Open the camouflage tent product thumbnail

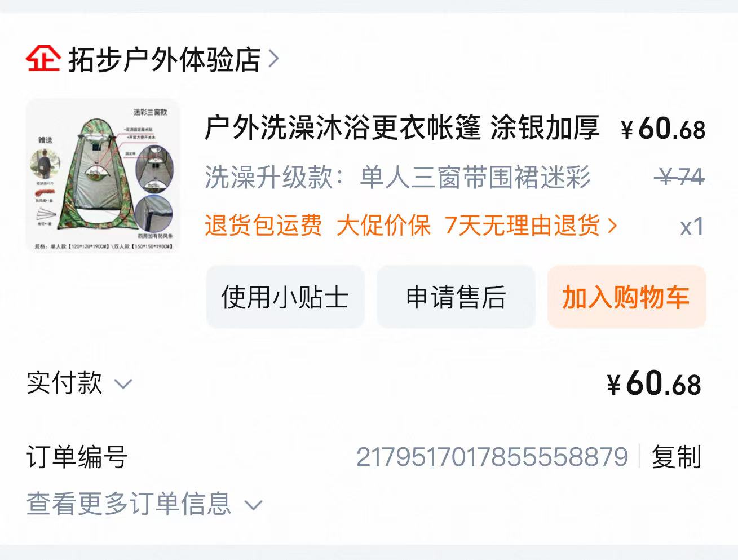[103, 176]
